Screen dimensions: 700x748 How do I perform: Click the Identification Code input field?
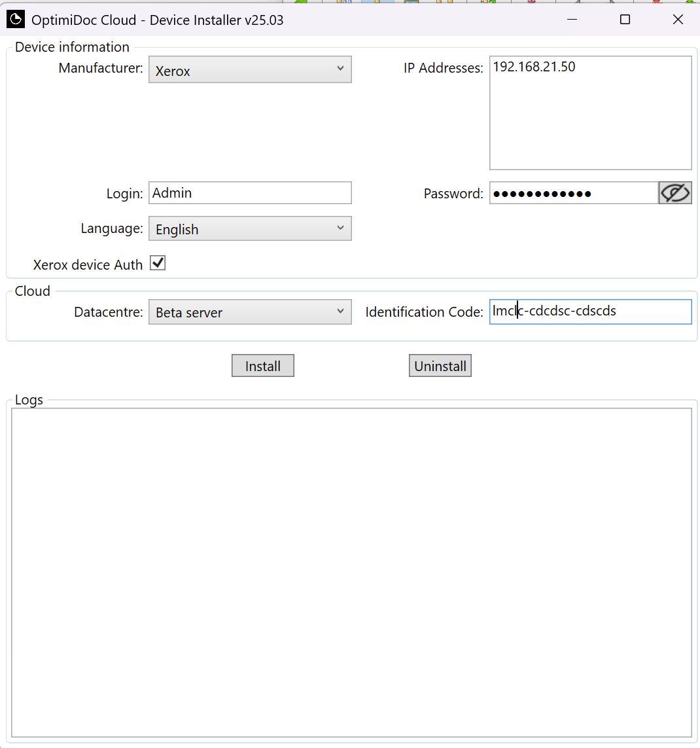(590, 312)
